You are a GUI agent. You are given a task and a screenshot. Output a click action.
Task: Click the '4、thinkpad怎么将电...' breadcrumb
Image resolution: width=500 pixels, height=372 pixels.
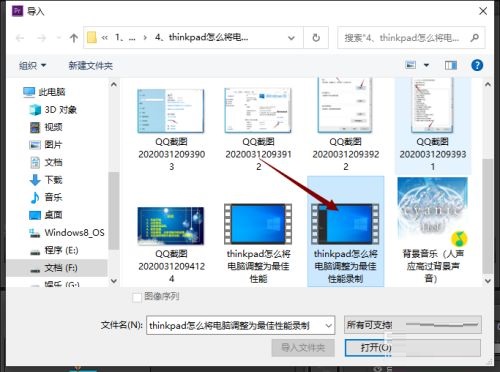click(202, 37)
